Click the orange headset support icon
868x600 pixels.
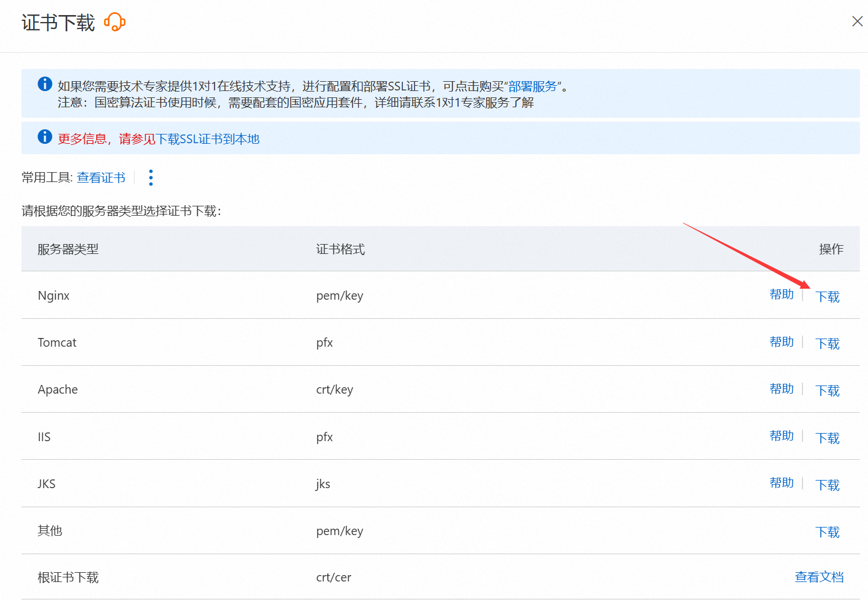coord(115,22)
